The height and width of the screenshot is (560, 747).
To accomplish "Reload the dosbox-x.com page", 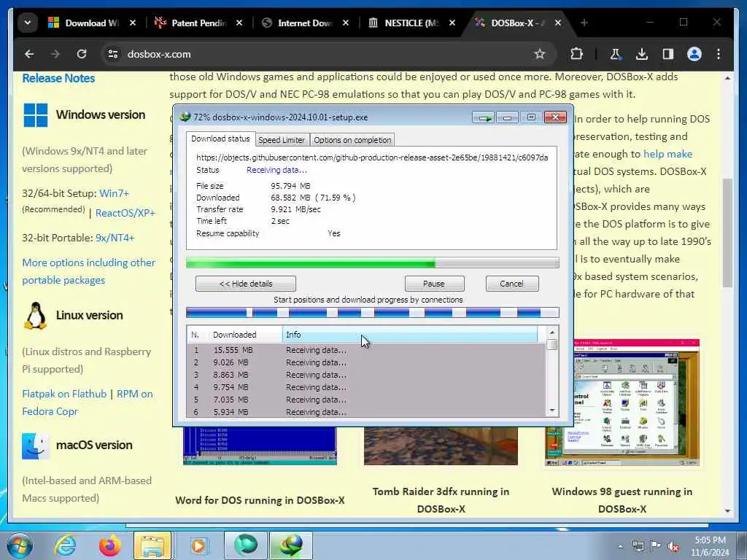I will (x=82, y=54).
